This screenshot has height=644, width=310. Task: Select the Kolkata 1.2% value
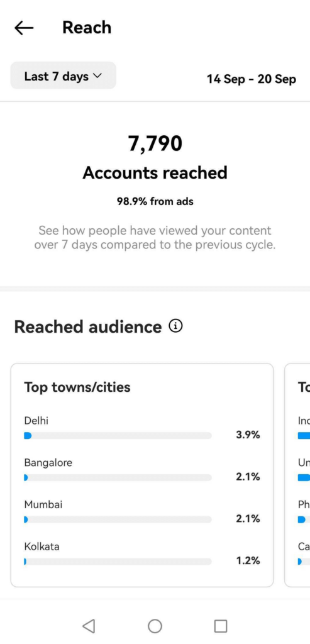point(248,560)
